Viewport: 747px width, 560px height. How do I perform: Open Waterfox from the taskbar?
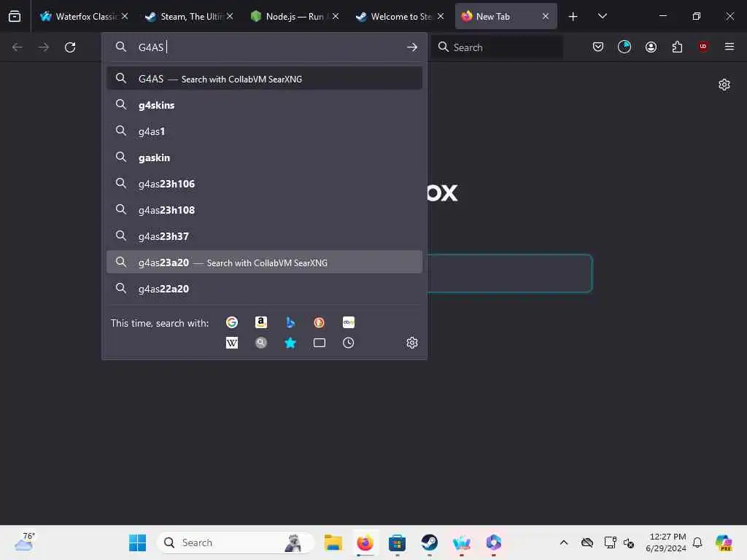click(461, 542)
